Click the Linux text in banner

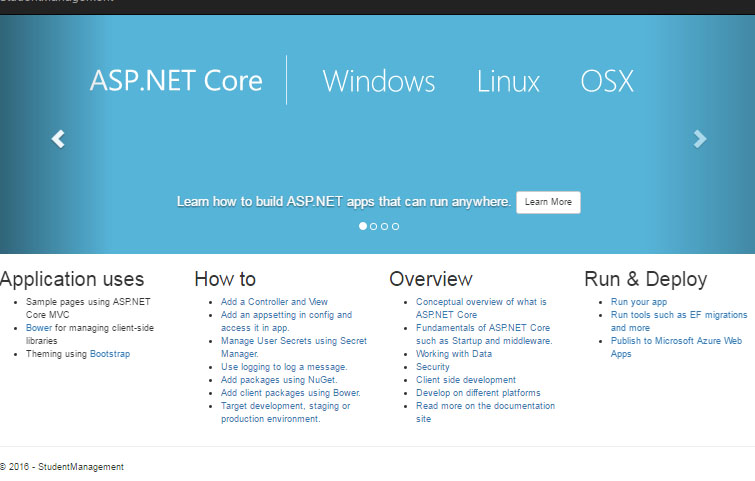point(508,81)
